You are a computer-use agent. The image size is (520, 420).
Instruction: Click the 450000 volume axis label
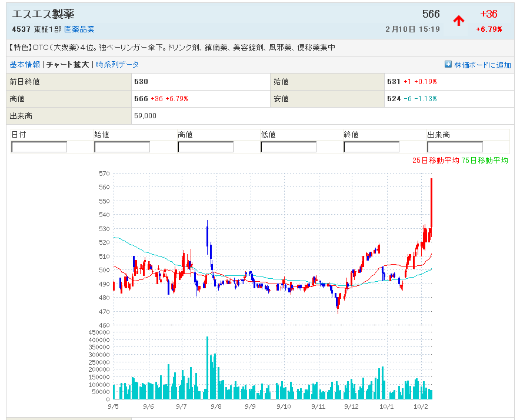(99, 332)
